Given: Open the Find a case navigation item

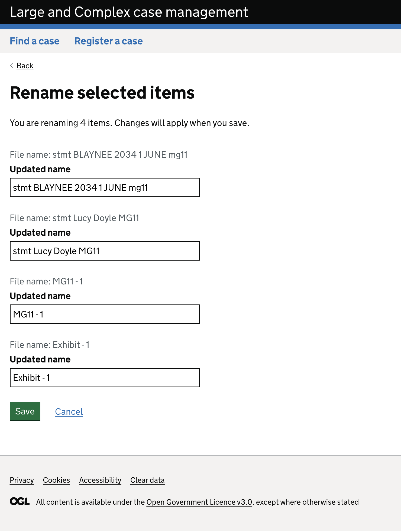Looking at the screenshot, I should (35, 41).
